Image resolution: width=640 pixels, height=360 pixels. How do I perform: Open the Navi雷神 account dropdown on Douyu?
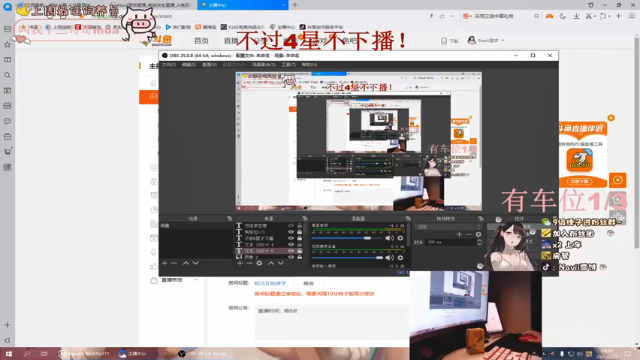[x=503, y=40]
